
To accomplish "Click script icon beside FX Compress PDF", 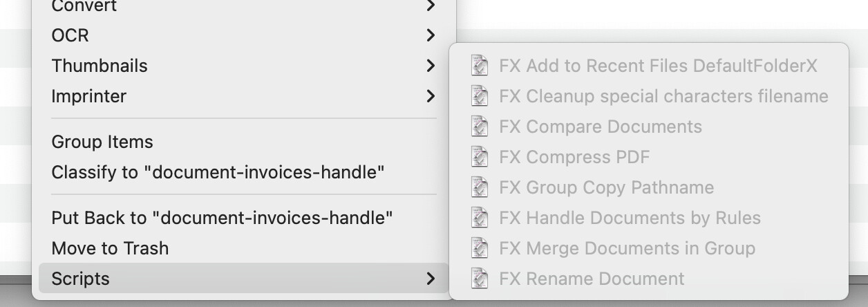I will point(479,157).
